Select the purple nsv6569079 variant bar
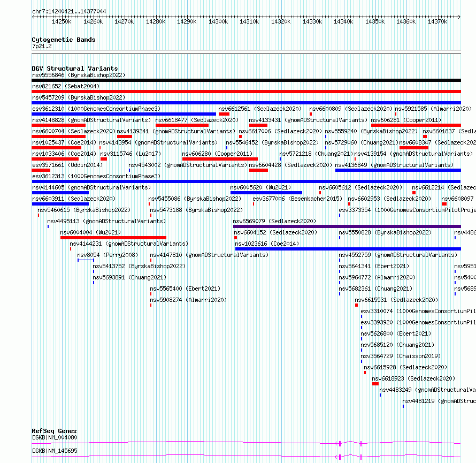 (347, 226)
